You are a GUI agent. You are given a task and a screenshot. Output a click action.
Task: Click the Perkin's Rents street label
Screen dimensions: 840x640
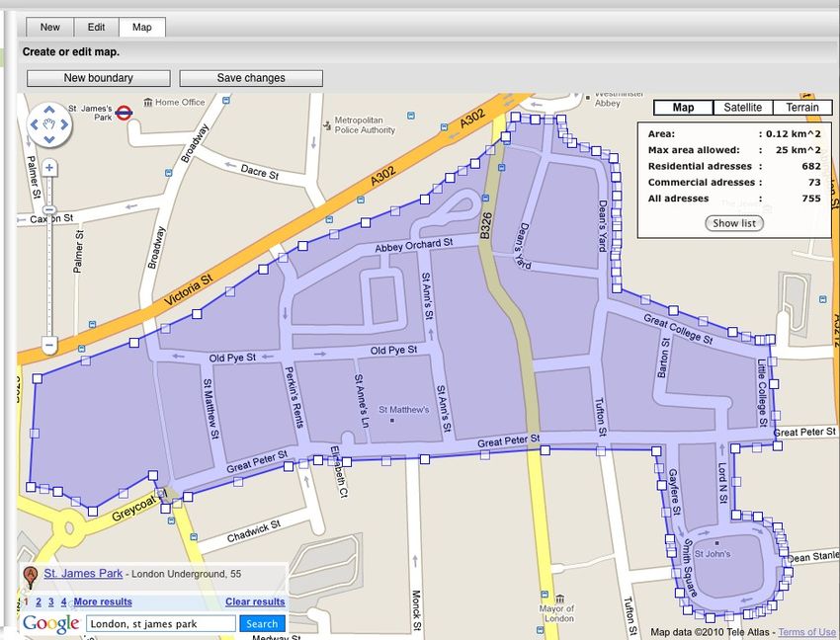click(294, 397)
